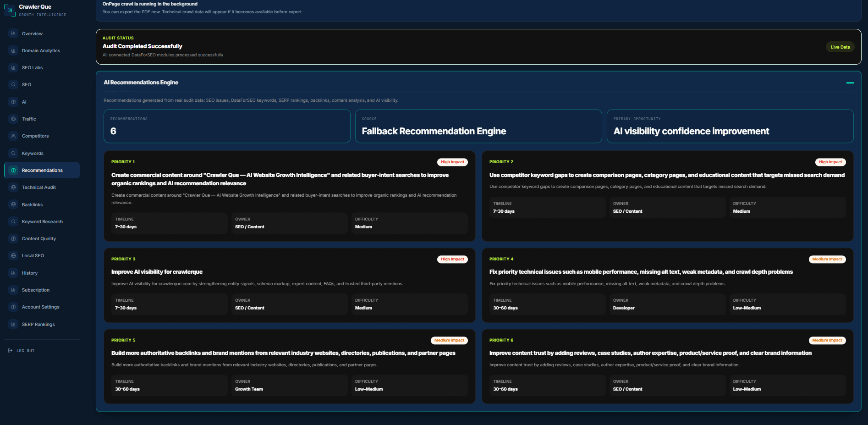
Task: Click the AI visibility confidence improvement card
Action: [x=730, y=126]
